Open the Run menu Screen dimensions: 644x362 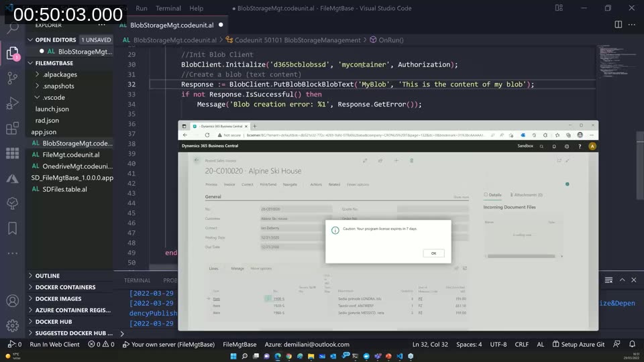[x=142, y=8]
